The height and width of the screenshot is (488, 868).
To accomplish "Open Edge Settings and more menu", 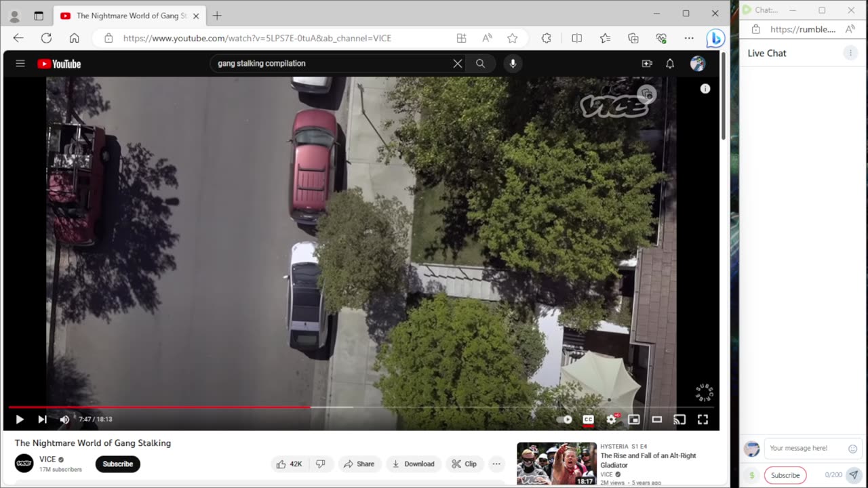I will click(x=689, y=39).
